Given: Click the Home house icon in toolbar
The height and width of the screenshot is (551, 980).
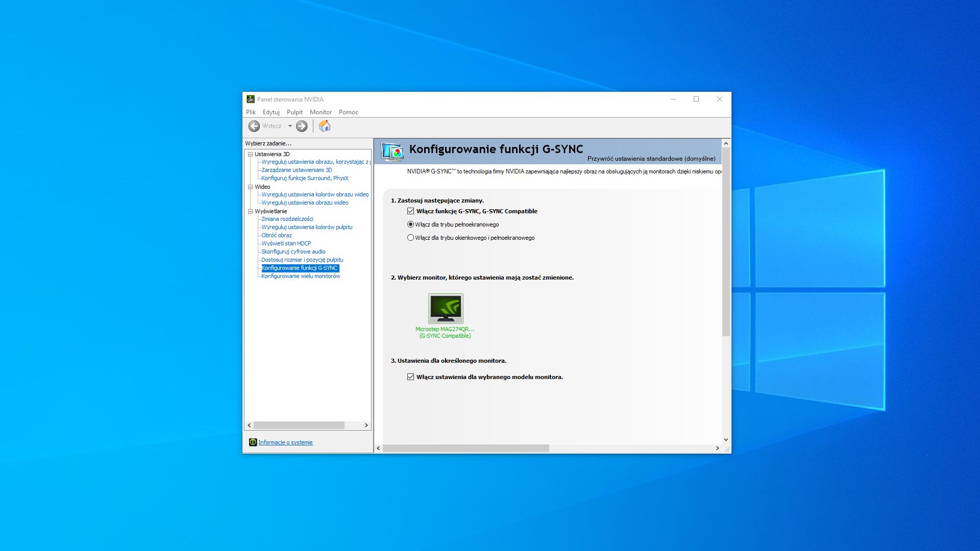Looking at the screenshot, I should tap(325, 126).
